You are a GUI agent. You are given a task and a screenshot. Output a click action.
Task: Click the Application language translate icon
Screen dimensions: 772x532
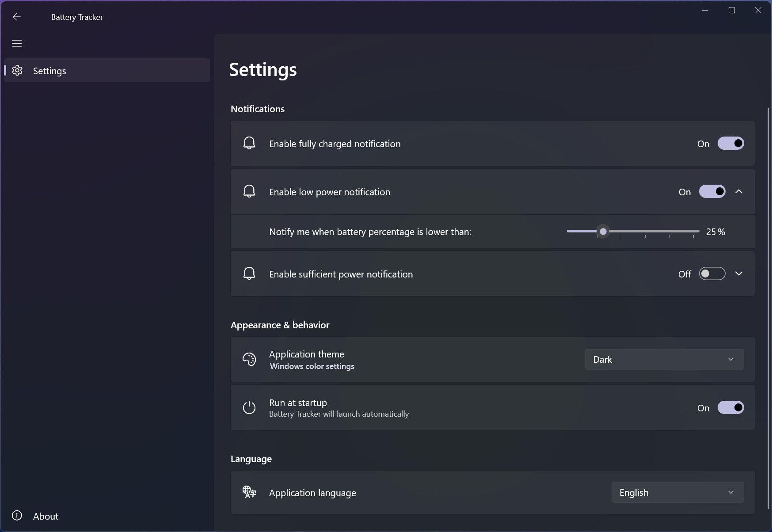(249, 492)
